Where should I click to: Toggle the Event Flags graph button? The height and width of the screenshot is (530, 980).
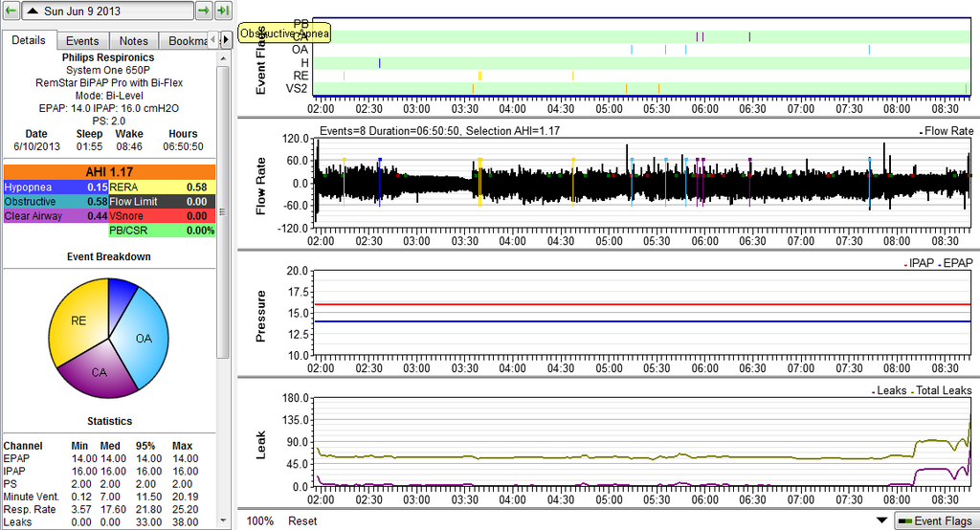coord(936,520)
